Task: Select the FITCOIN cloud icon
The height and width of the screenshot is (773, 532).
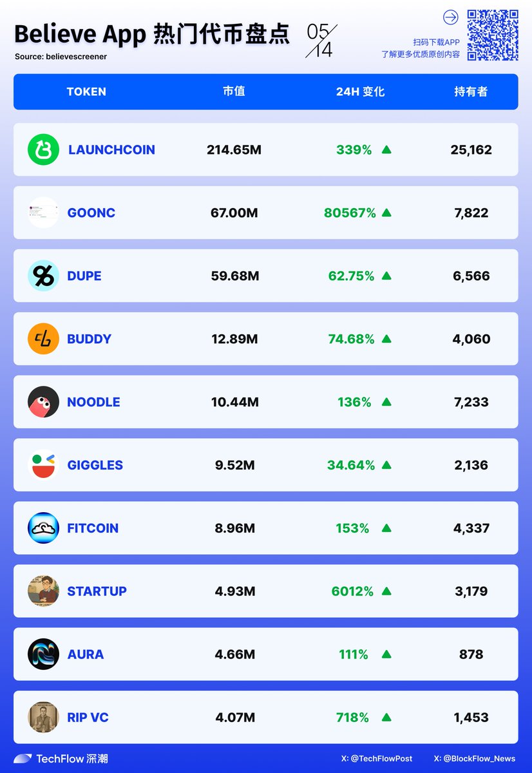Action: (43, 528)
